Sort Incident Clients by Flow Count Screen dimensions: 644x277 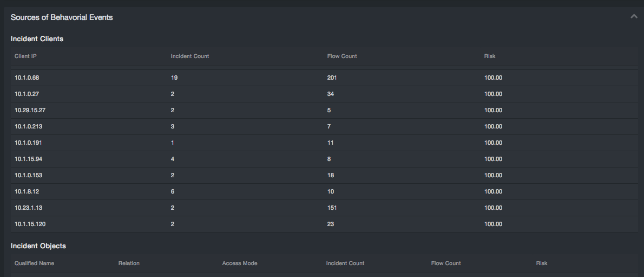[342, 56]
